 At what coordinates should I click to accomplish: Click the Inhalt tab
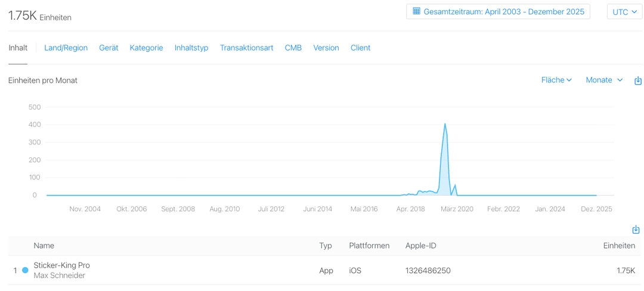pos(18,48)
